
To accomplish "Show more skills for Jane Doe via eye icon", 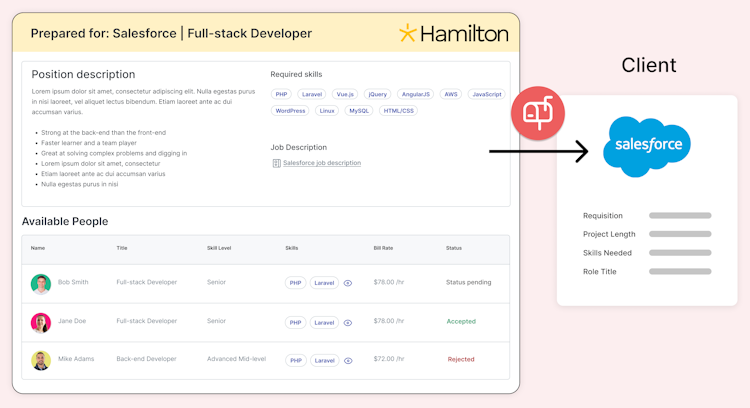I will tap(348, 323).
